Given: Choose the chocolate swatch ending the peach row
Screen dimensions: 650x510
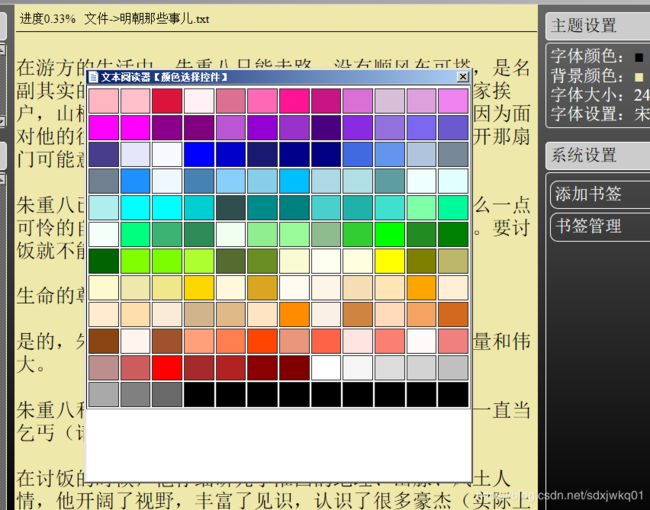Looking at the screenshot, I should 454,314.
